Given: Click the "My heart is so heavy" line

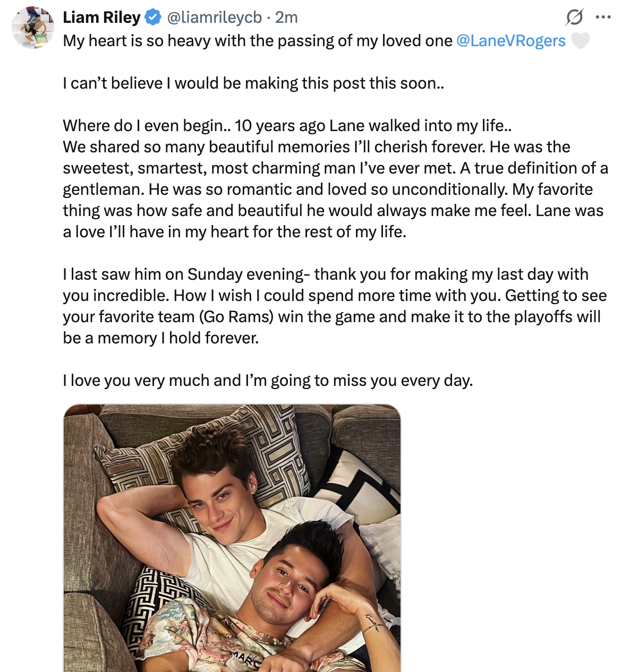Looking at the screenshot, I should [258, 41].
